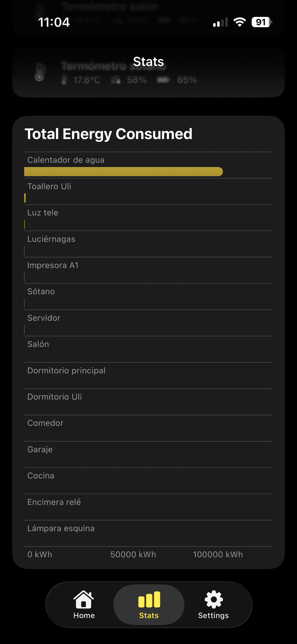Image resolution: width=297 pixels, height=644 pixels.
Task: Open Settings via the gear icon
Action: click(x=213, y=599)
